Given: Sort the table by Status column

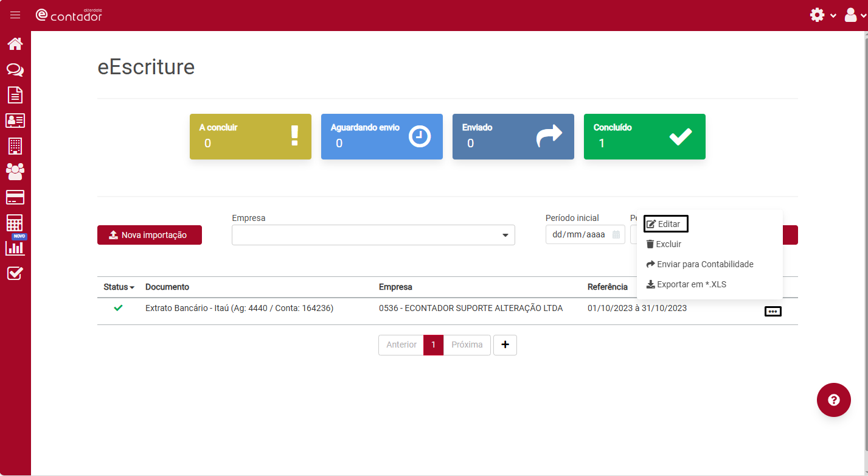Looking at the screenshot, I should coord(119,287).
